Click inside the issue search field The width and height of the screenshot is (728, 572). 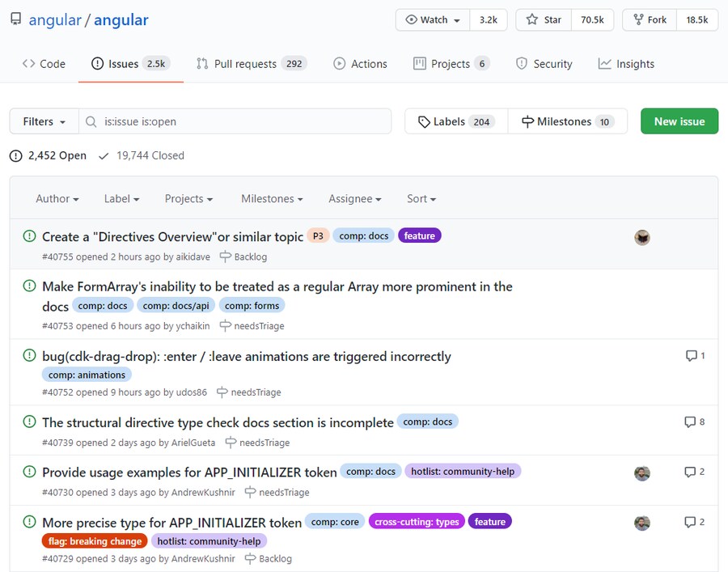[226, 121]
